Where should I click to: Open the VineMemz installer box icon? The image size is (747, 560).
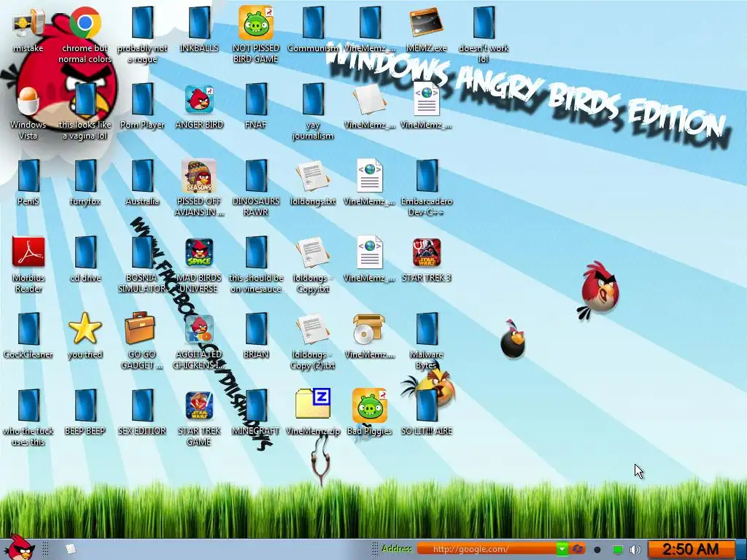pos(368,329)
